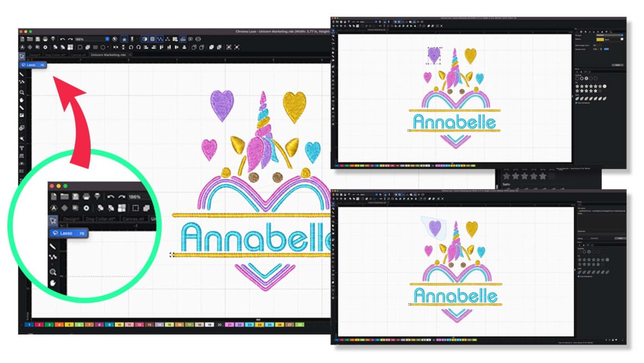
Task: Enable the Auto Inclinations checkbox
Action: [x=577, y=103]
